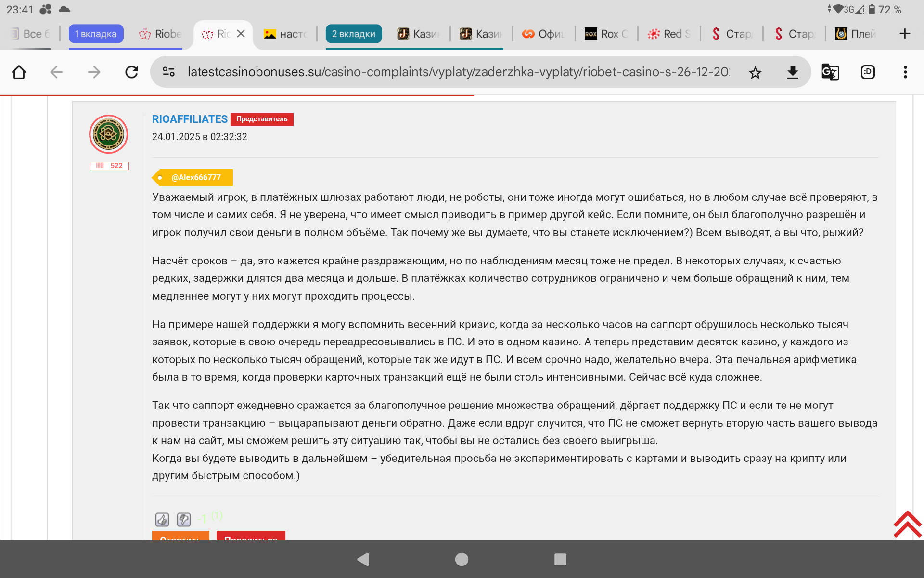Tap the site settings icon in address bar
Viewport: 924px width, 578px height.
coord(168,72)
